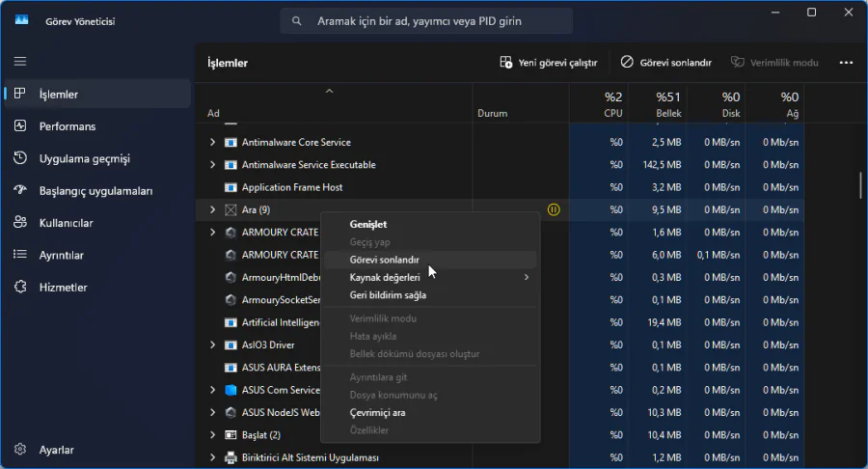Screen dimensions: 868x469
Task: Click the 19,4 MB memory value
Action: [x=665, y=322]
